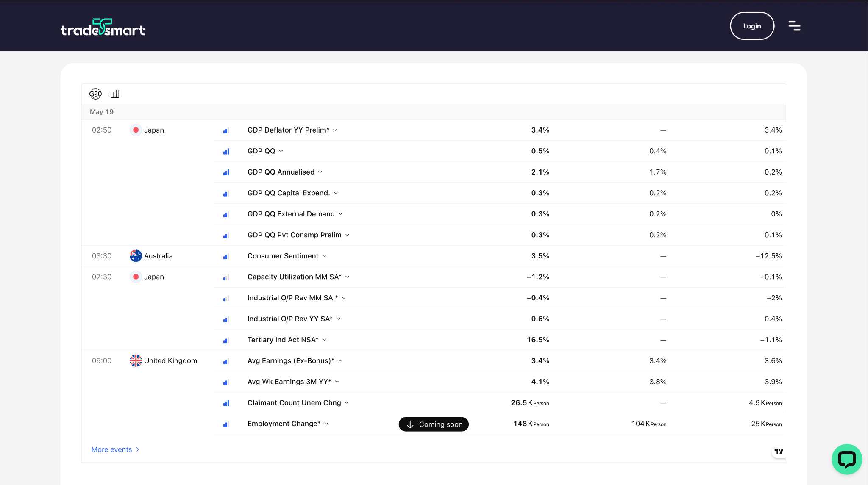Expand GDP QQ External Demand chevron
The height and width of the screenshot is (485, 868).
coord(341,214)
